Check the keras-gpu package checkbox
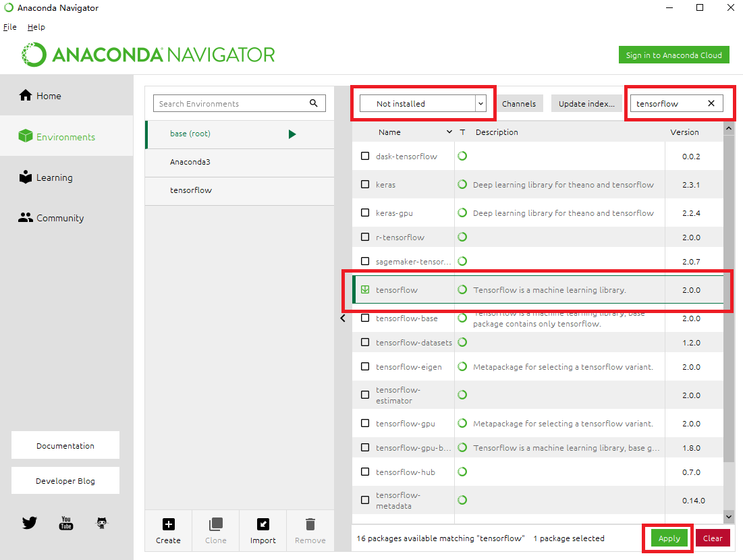Screen dimensions: 743x560 pos(365,213)
